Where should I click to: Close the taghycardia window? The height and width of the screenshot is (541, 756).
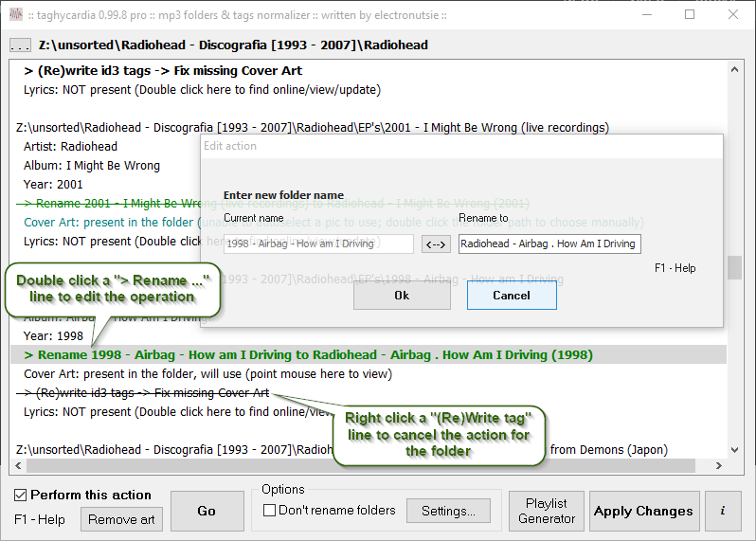coord(733,15)
